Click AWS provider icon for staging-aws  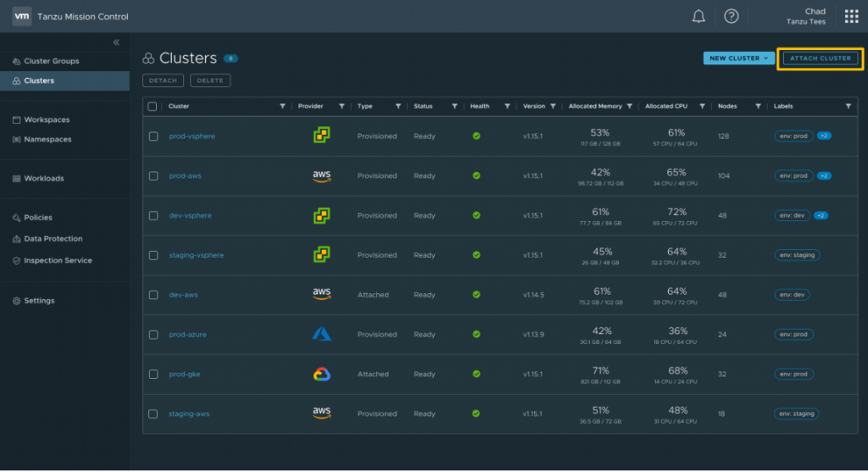(321, 413)
